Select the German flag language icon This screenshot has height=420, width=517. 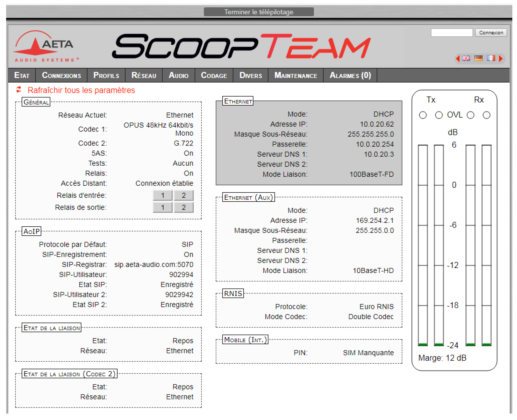[478, 58]
